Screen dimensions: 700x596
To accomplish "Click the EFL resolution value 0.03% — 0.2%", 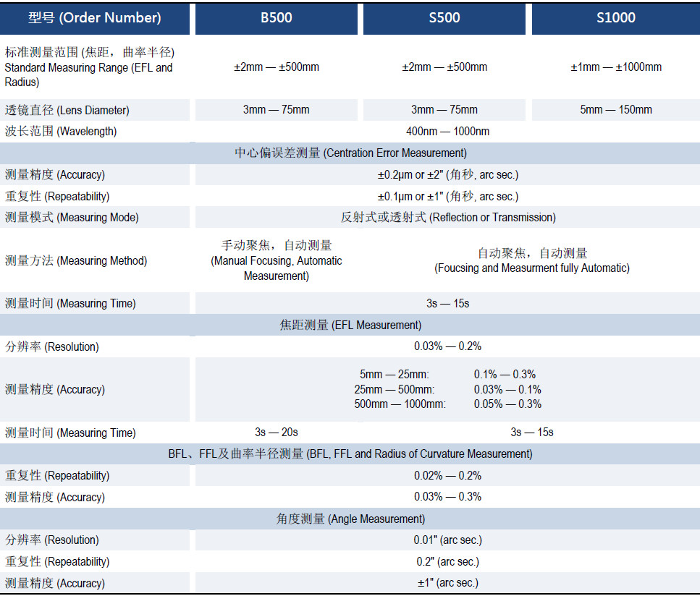I will pyautogui.click(x=447, y=346).
